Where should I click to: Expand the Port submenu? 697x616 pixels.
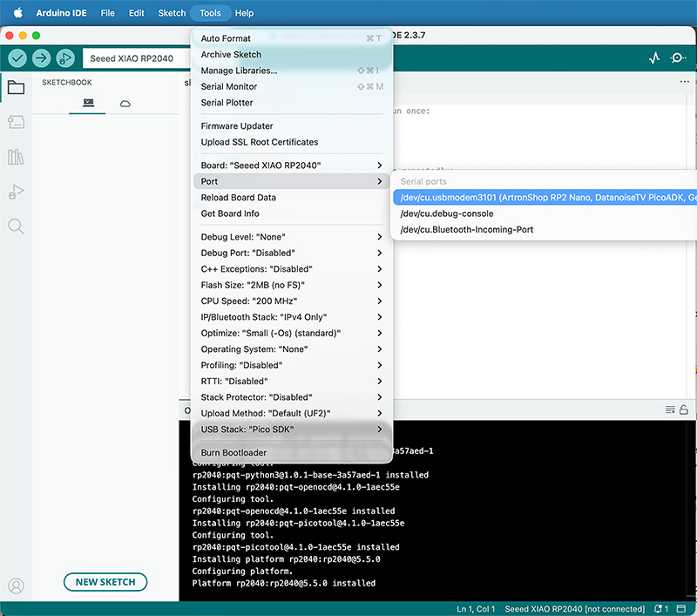click(292, 181)
